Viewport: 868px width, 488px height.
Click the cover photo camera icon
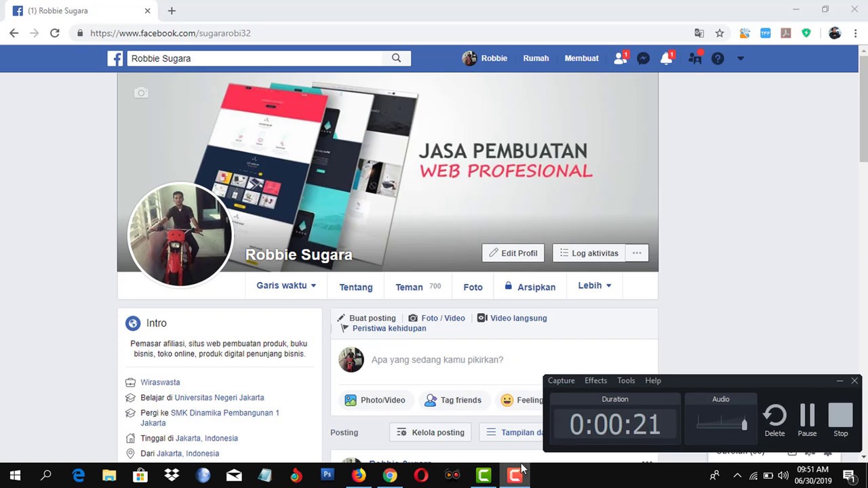pos(141,93)
